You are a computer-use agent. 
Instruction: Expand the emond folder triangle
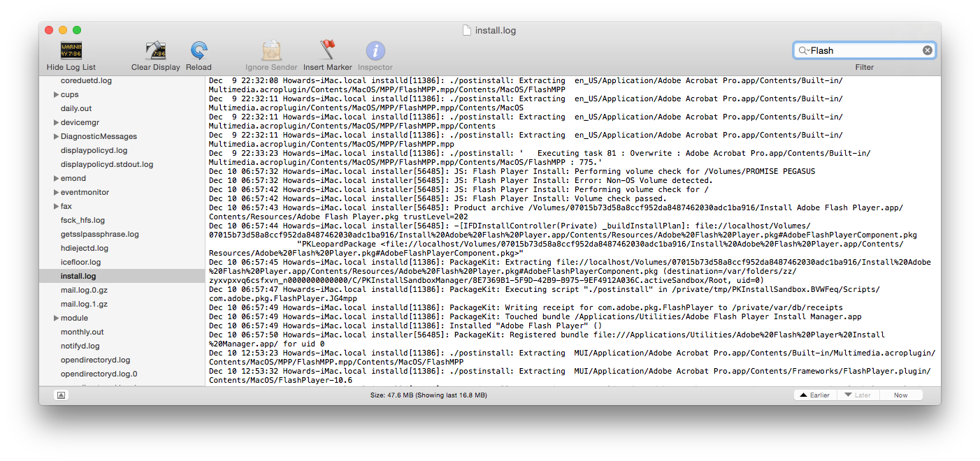(56, 178)
